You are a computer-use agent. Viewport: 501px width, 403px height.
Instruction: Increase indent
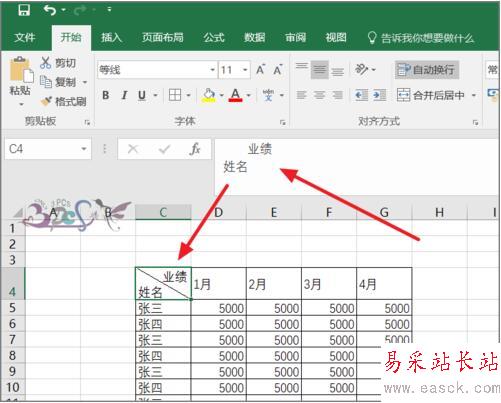pos(380,95)
